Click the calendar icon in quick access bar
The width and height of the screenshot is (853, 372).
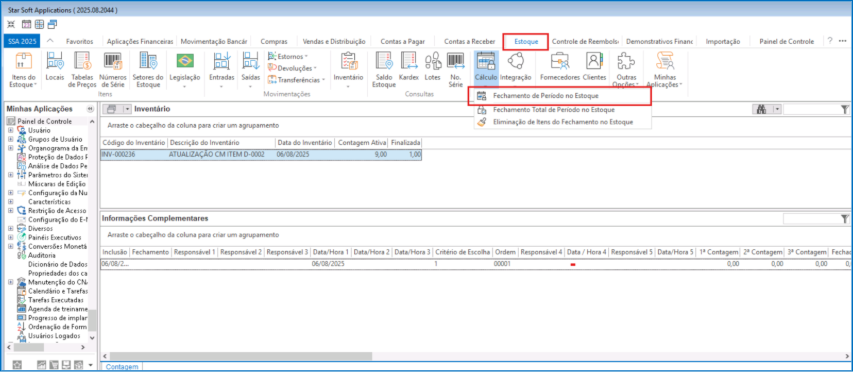click(x=26, y=24)
